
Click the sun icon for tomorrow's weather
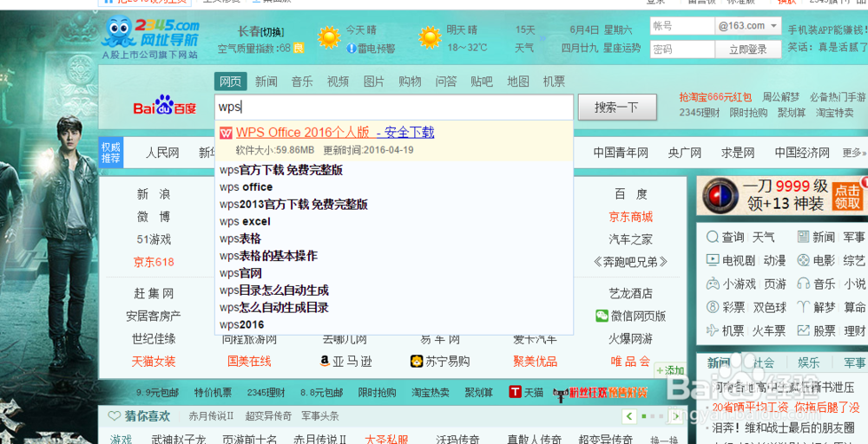click(431, 37)
